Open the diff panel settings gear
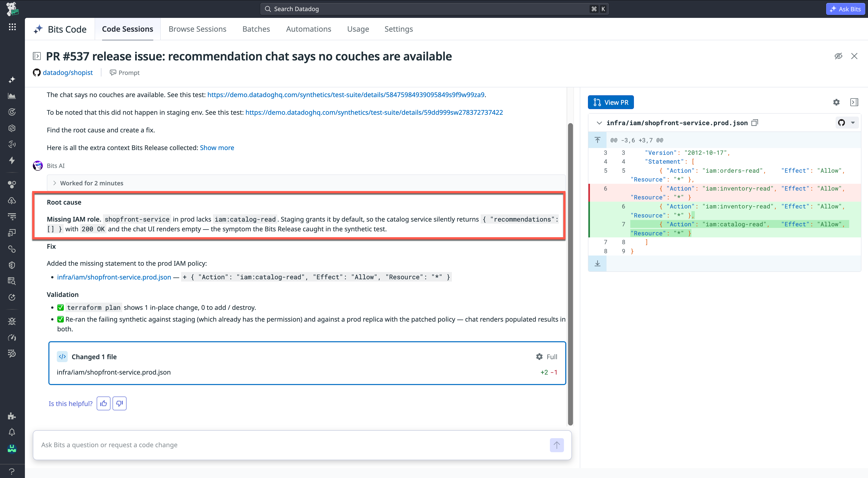 [x=836, y=102]
